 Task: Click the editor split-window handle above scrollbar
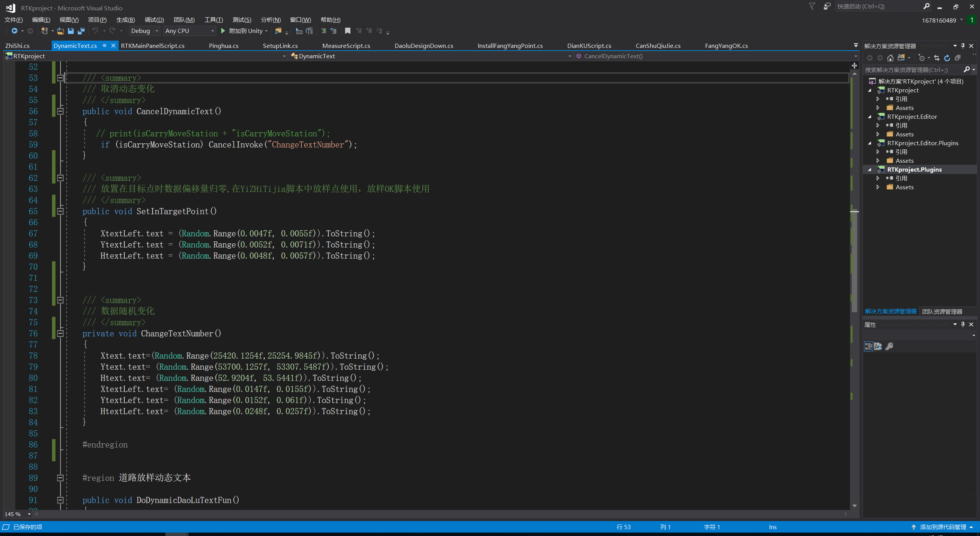pyautogui.click(x=854, y=66)
